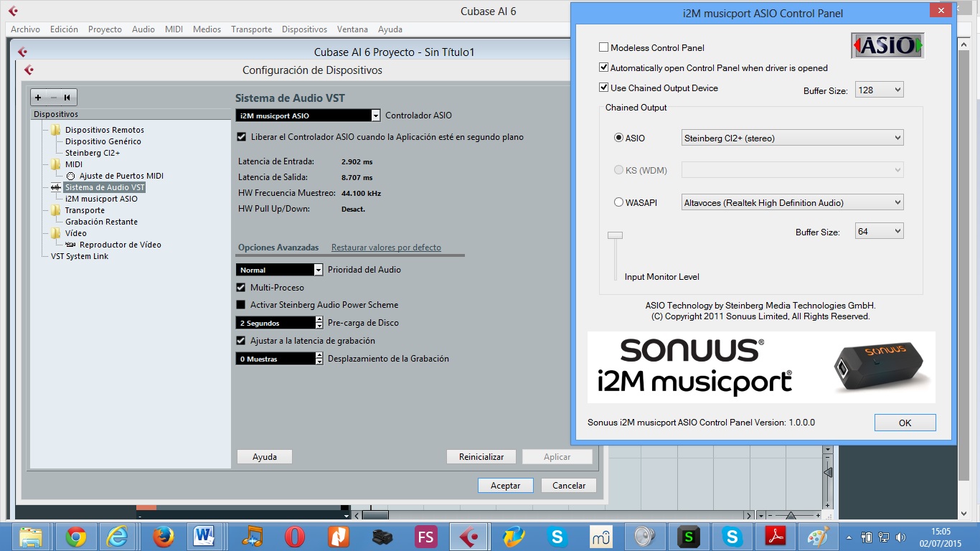980x551 pixels.
Task: Toggle Ajustar a la latencia de grabación
Action: (x=241, y=341)
